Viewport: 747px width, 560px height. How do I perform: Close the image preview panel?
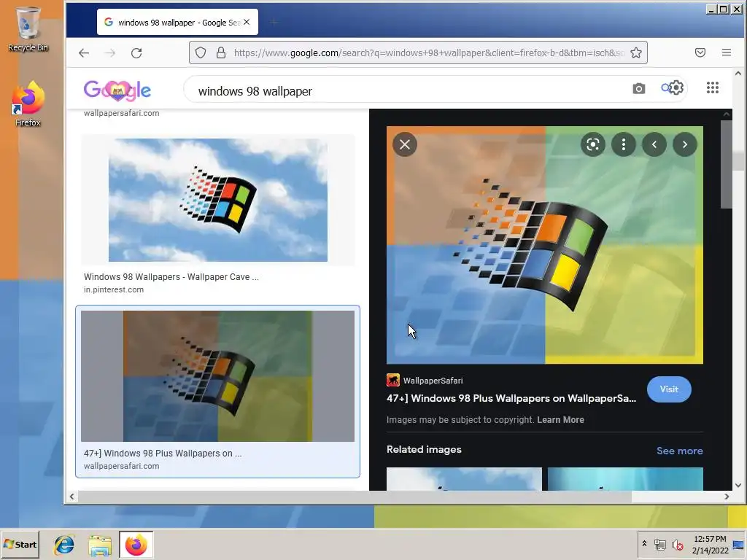click(x=405, y=144)
